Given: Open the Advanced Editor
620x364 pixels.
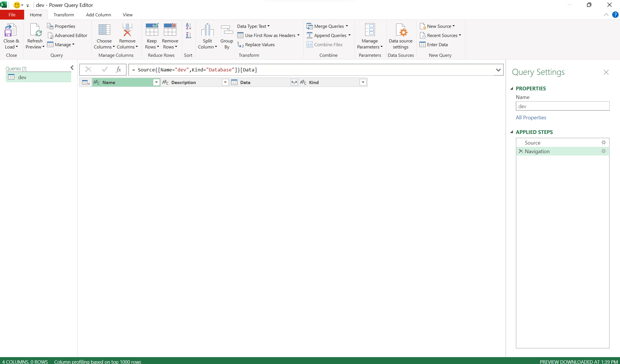Looking at the screenshot, I should (68, 35).
